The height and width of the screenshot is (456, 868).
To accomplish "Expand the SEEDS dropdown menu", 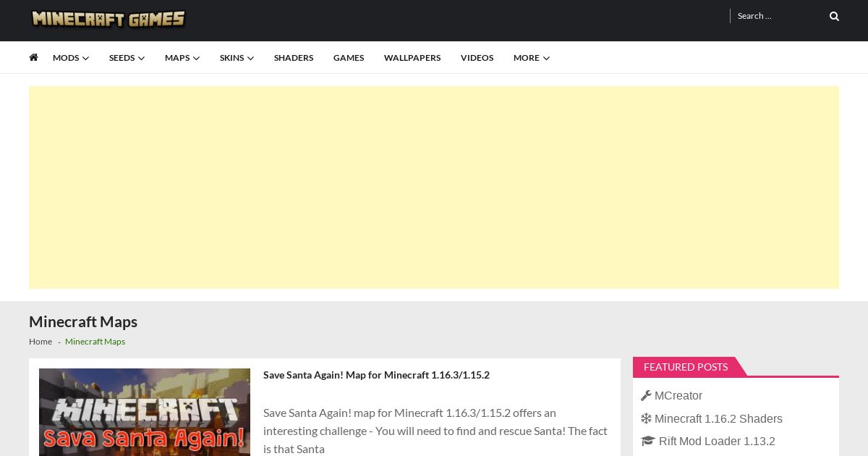I will pyautogui.click(x=127, y=58).
